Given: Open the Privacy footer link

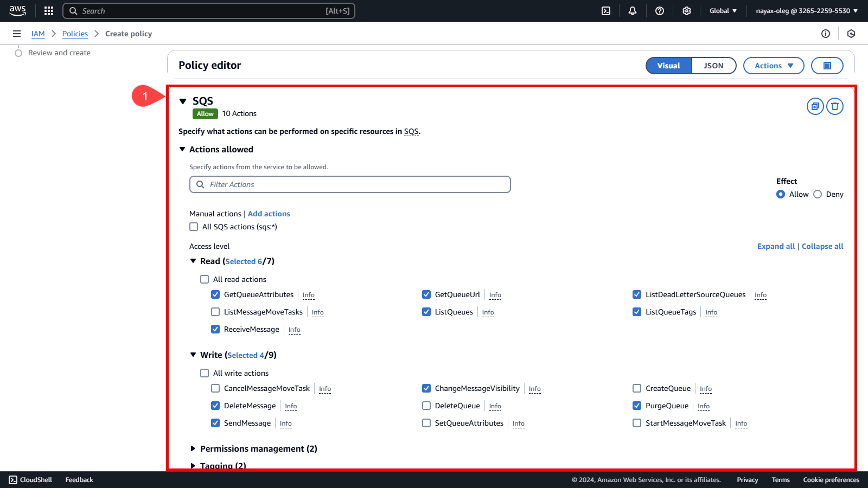Looking at the screenshot, I should [x=748, y=480].
